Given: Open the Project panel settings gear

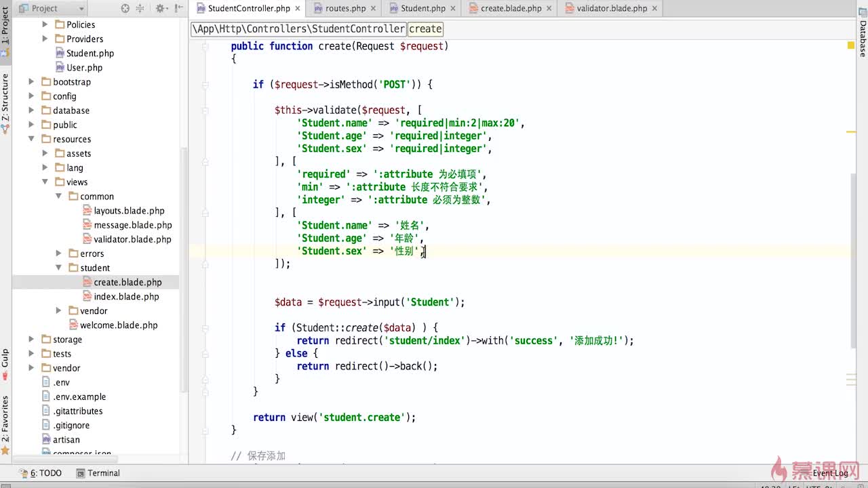Looking at the screenshot, I should [161, 8].
